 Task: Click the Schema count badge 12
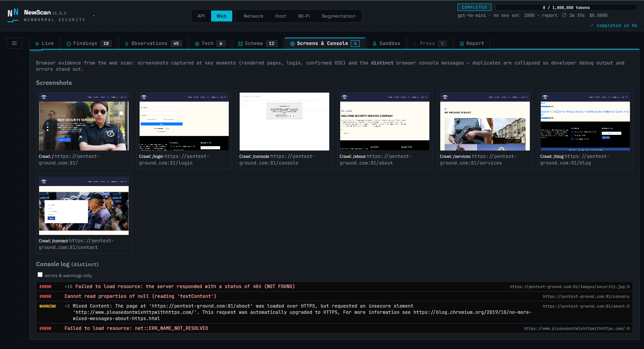[x=272, y=43]
